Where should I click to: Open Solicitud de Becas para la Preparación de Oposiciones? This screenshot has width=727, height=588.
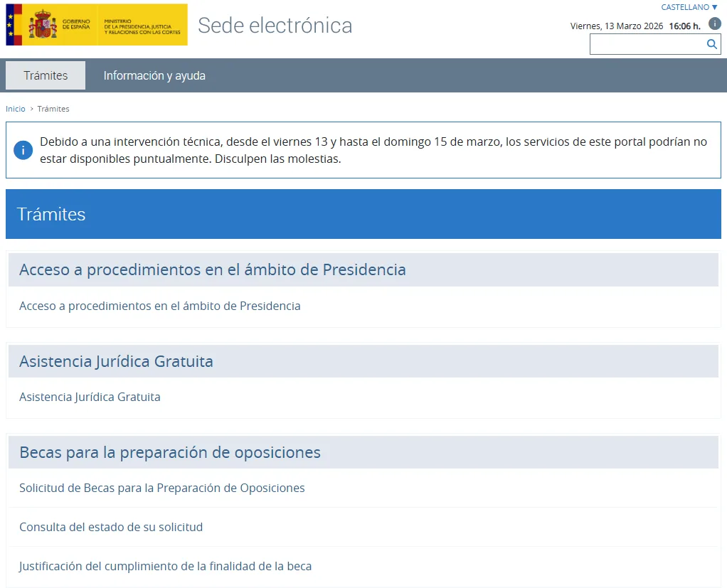(161, 488)
